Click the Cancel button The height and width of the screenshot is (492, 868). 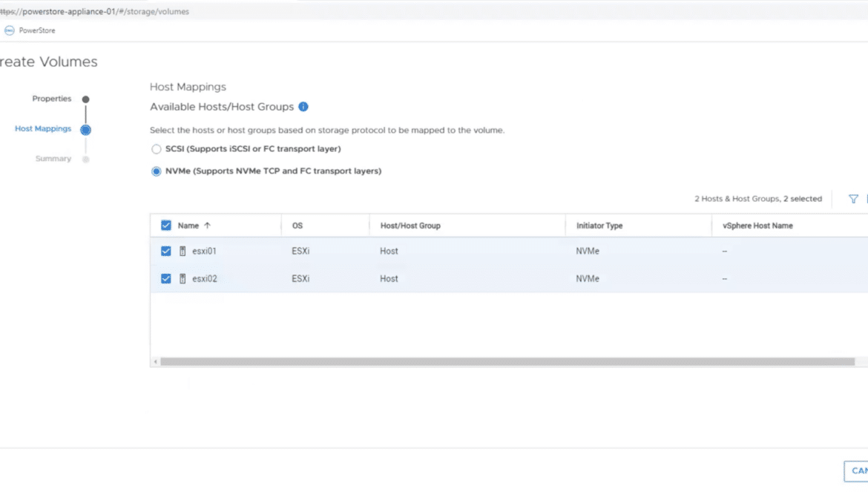pyautogui.click(x=856, y=471)
